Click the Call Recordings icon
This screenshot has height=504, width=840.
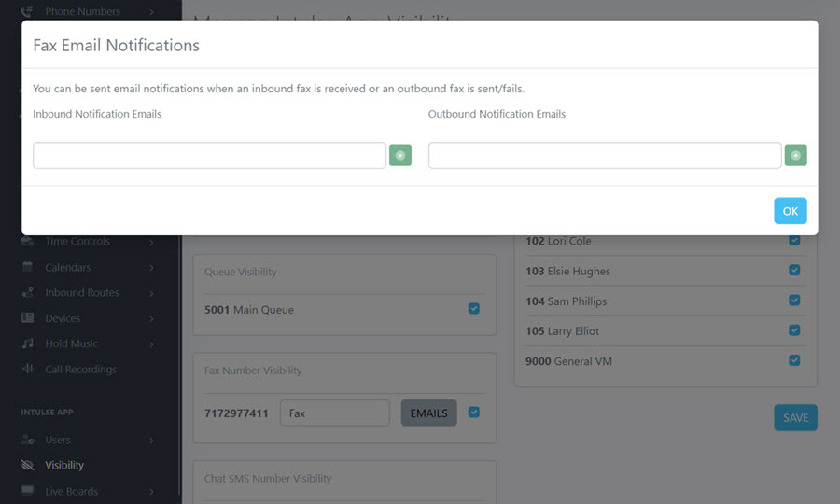point(27,370)
